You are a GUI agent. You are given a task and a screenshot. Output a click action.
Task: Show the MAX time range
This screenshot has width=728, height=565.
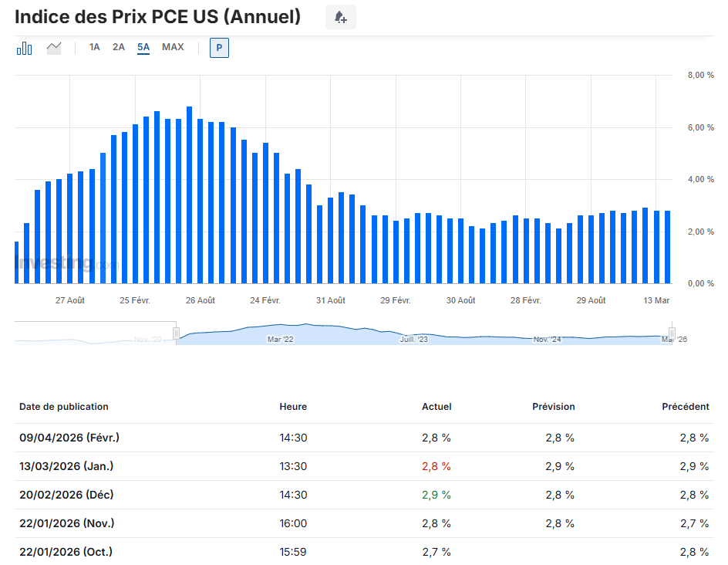pos(173,47)
